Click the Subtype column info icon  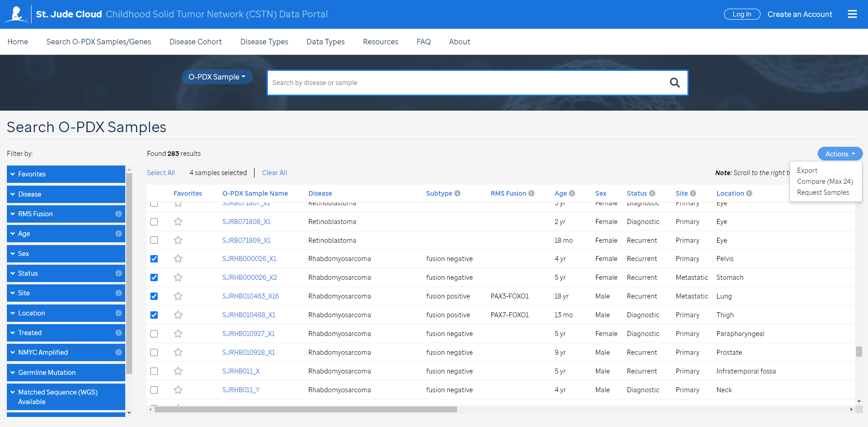point(458,193)
